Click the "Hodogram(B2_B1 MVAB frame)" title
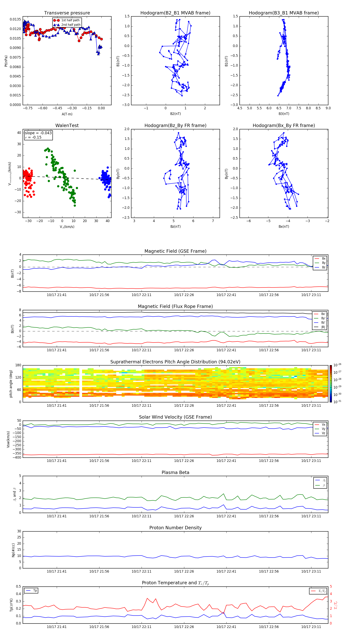 [x=175, y=13]
